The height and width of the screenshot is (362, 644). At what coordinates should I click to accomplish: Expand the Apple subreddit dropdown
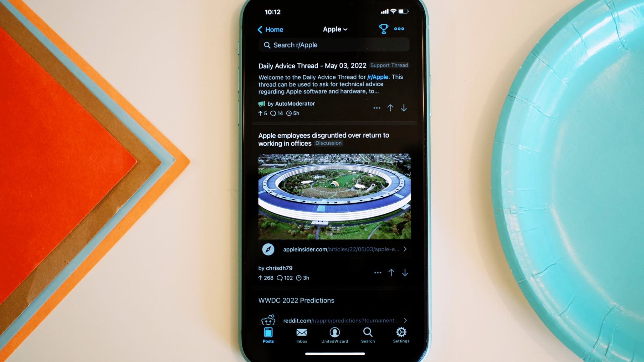(x=335, y=29)
